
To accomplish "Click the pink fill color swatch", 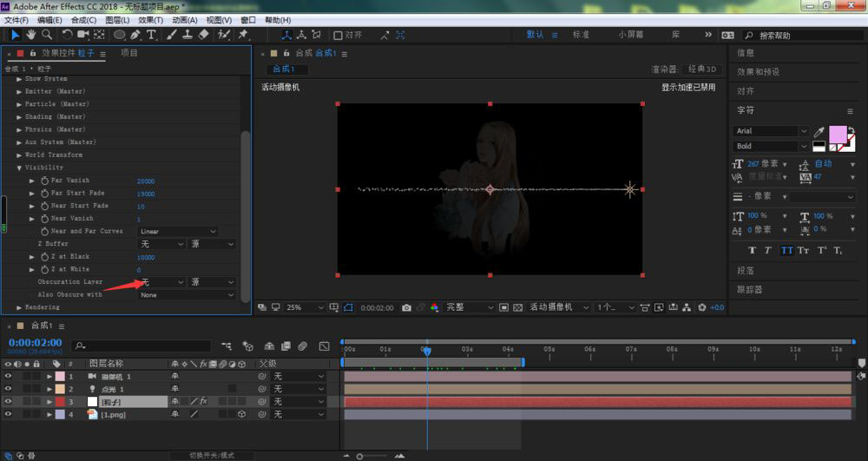I will [x=838, y=135].
